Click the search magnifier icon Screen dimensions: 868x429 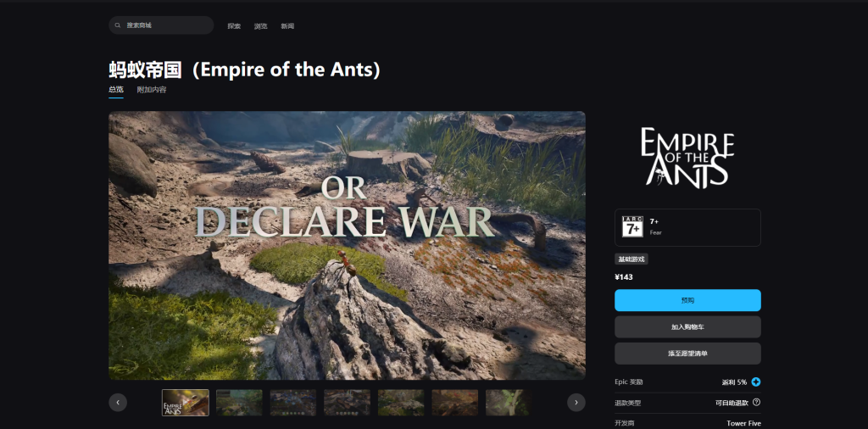tap(117, 25)
